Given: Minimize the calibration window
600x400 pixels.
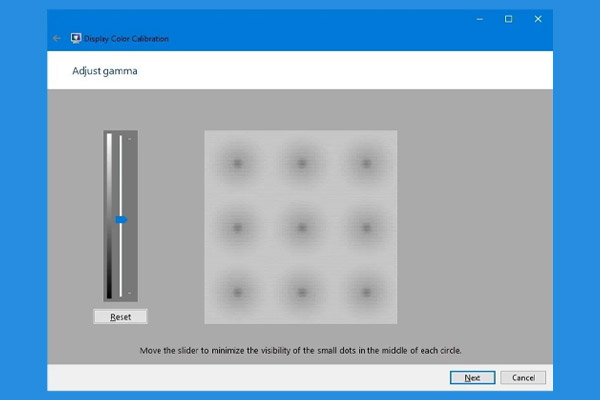Looking at the screenshot, I should (480, 19).
